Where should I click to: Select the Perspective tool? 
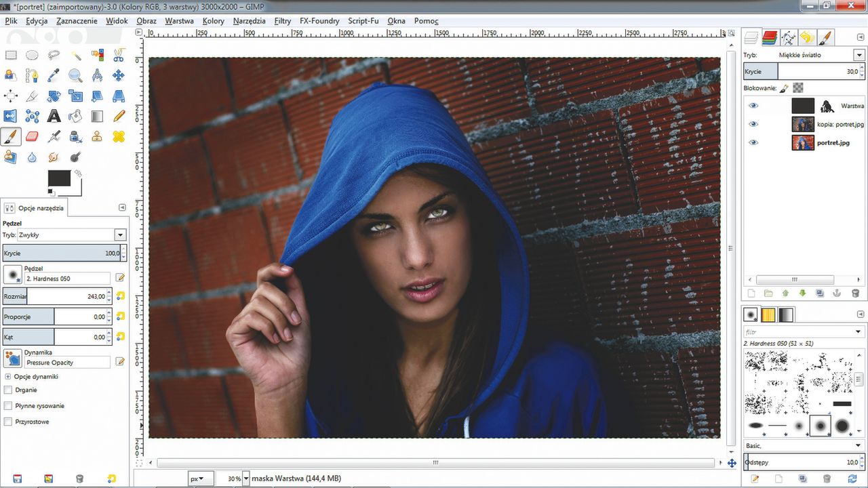[x=119, y=96]
